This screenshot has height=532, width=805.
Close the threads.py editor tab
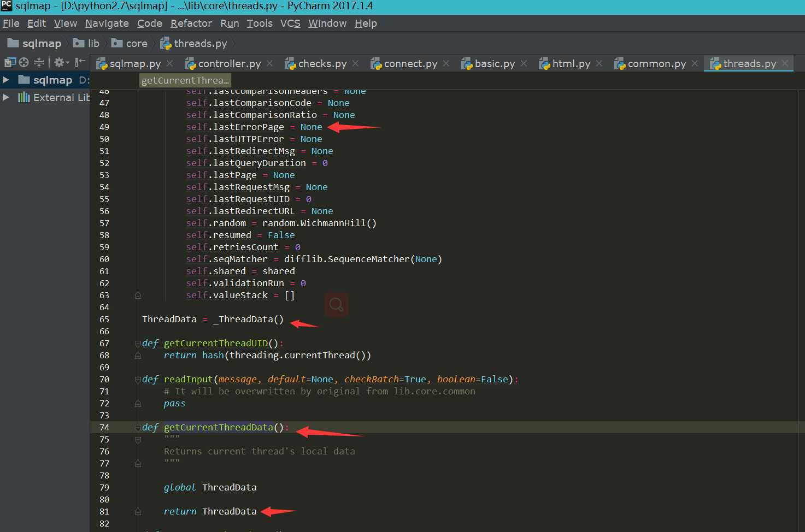(x=785, y=63)
